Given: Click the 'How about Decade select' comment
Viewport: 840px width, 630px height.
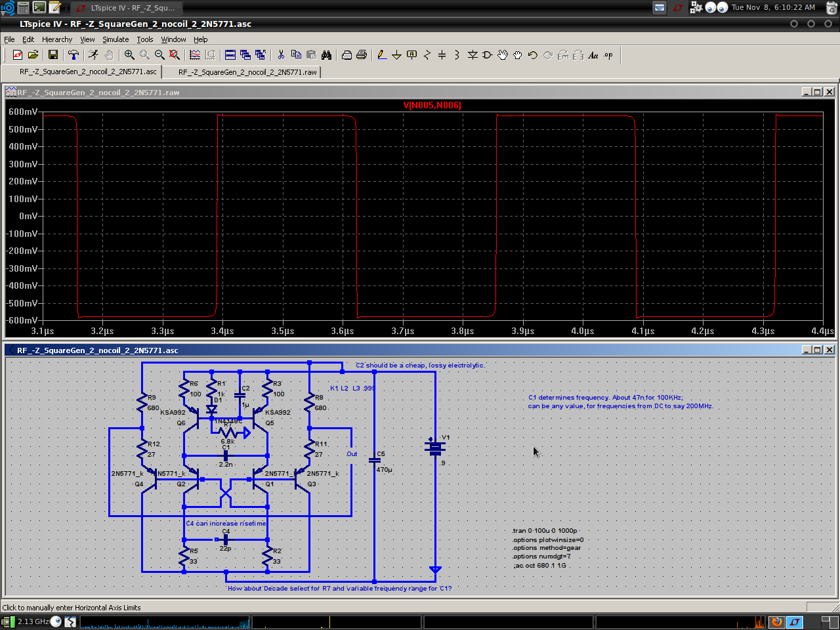Looking at the screenshot, I should tap(339, 588).
